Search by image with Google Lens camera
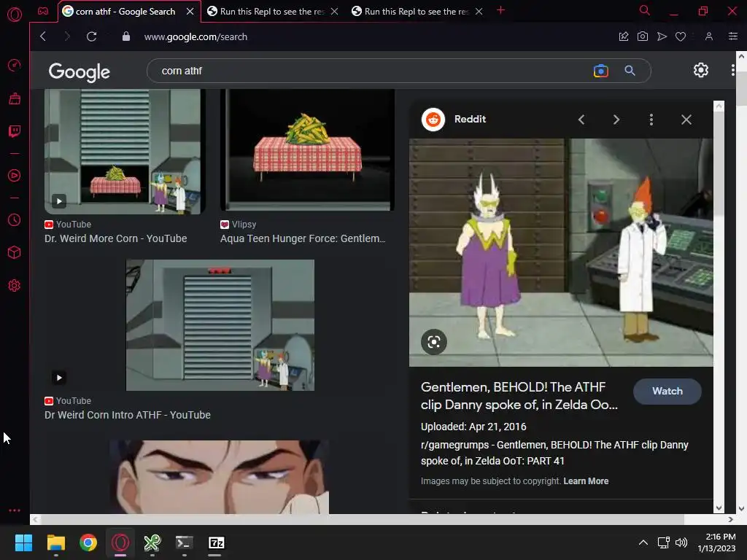The image size is (747, 560). pos(601,71)
